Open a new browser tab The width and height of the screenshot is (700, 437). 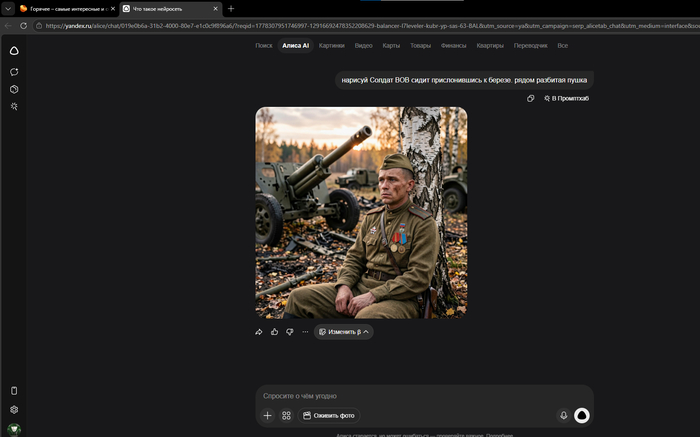(x=231, y=8)
